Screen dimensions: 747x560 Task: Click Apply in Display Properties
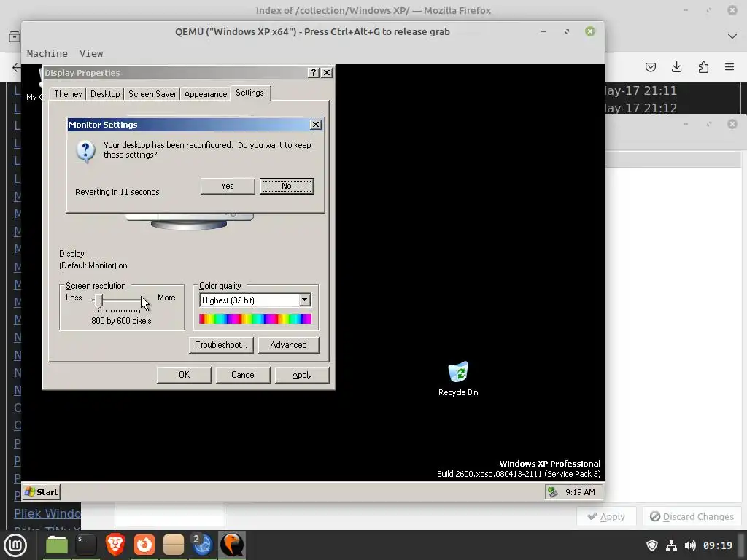coord(301,375)
